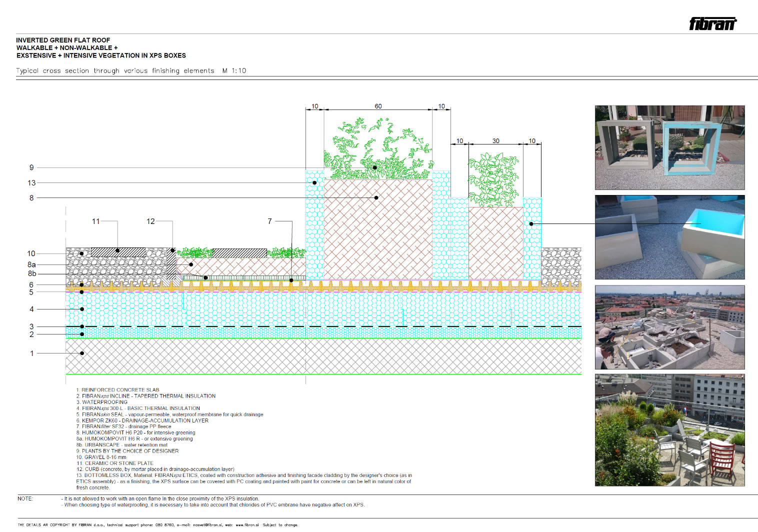Select legend line 8 'HUMOKOMPOVIT H6 P20'
Screen dimensions: 758x532
pyautogui.click(x=136, y=432)
